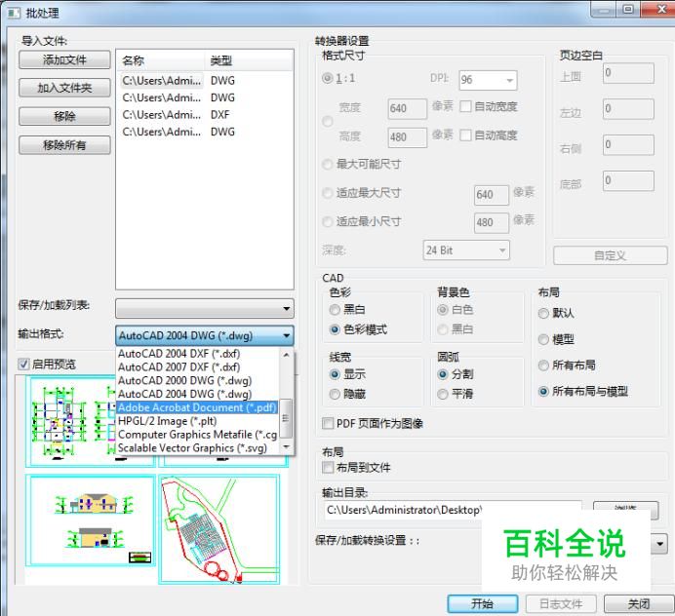Select 显示 under 线宽
The width and height of the screenshot is (675, 616).
click(335, 374)
